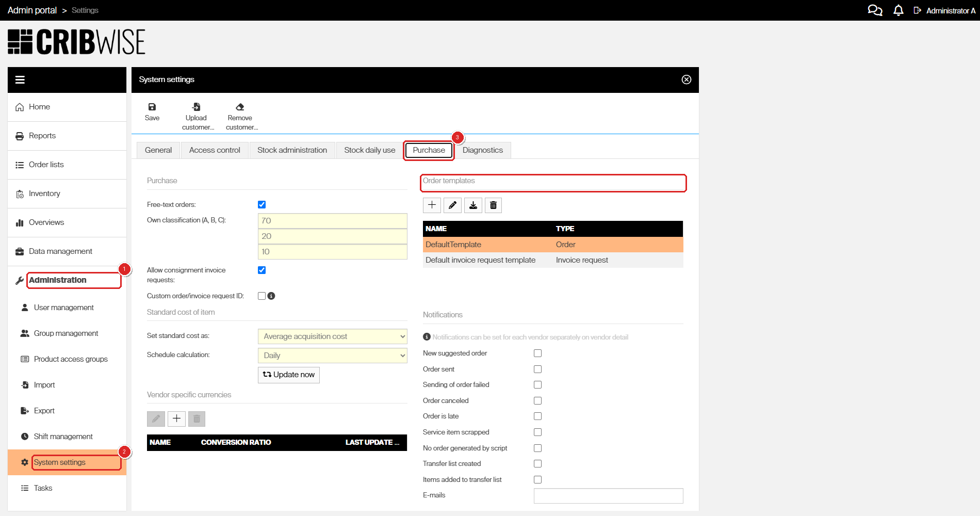Click the Remove customer eraser icon
The width and height of the screenshot is (980, 516).
coord(240,107)
